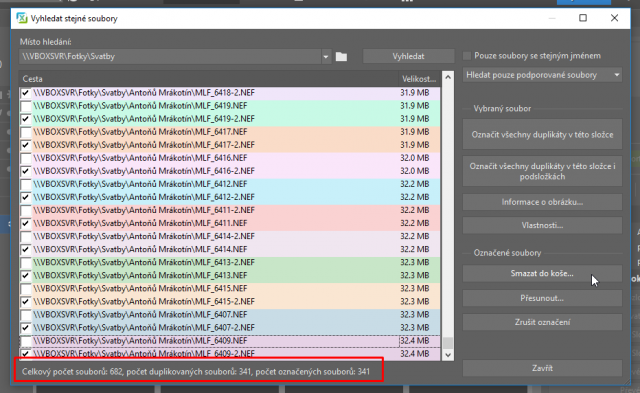
Task: Close the Vyhledat stejné soubory window
Action: click(614, 18)
